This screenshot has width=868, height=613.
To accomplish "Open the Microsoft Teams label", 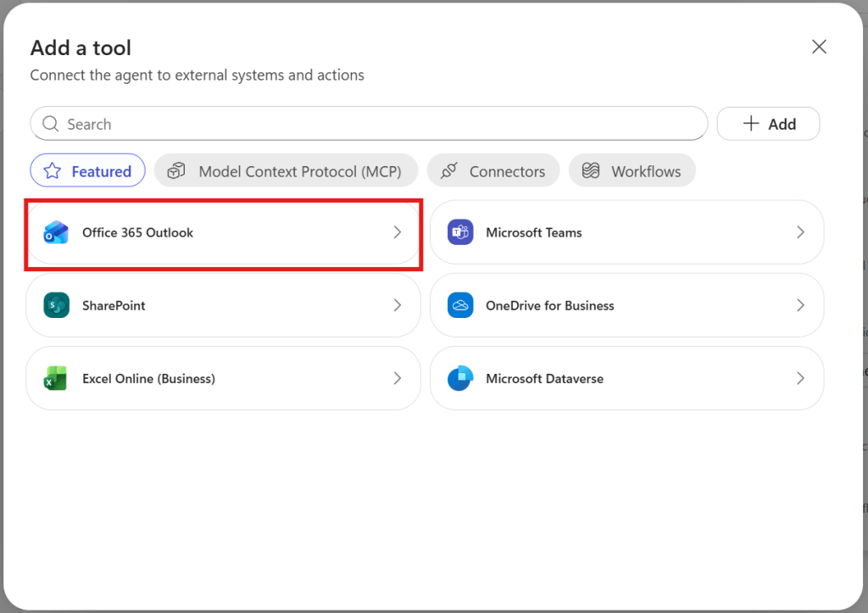I will point(534,232).
